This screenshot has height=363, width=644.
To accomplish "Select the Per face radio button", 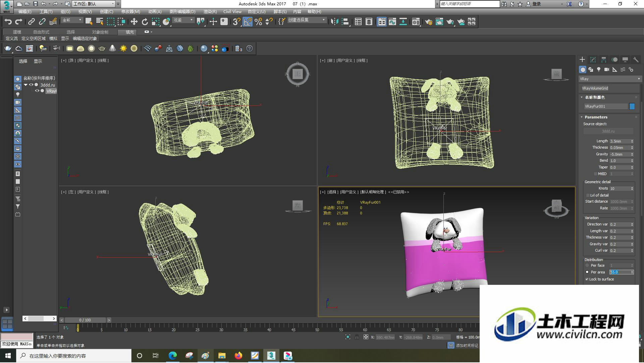I will tap(587, 265).
